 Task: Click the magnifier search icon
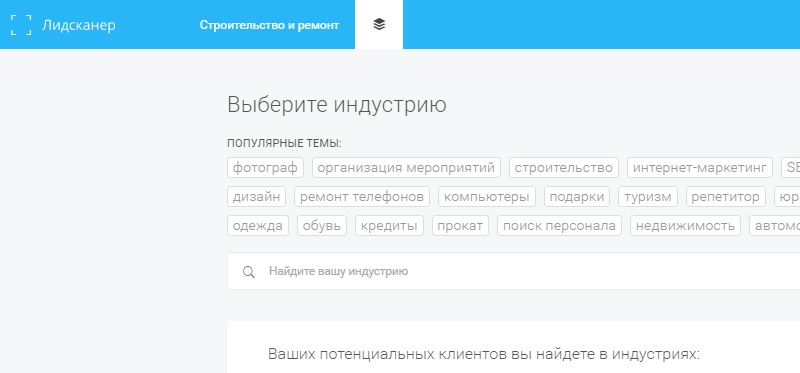248,272
